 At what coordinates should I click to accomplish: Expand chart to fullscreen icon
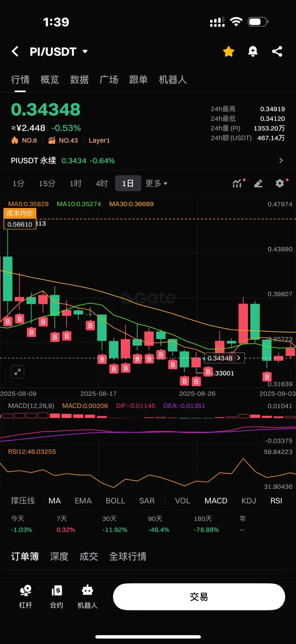coord(18,372)
